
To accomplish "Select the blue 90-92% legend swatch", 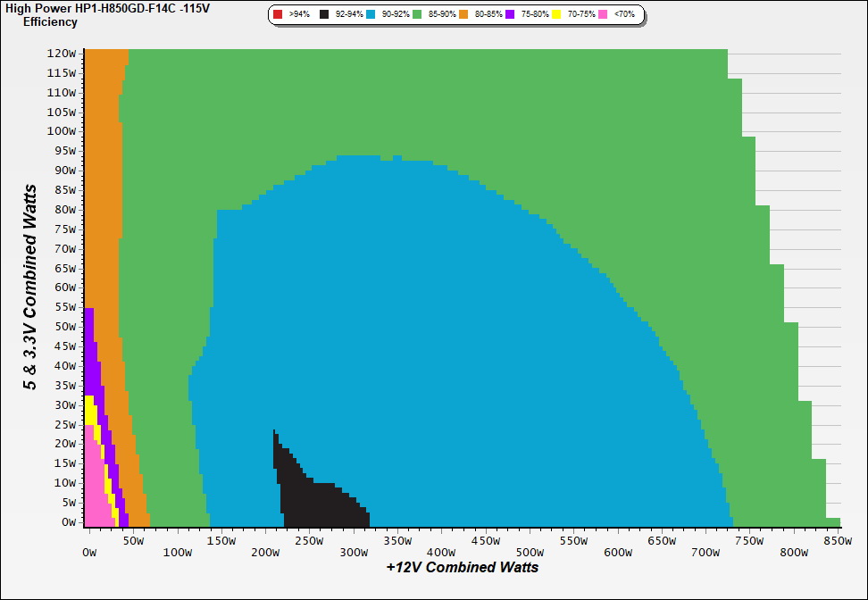I will [371, 15].
